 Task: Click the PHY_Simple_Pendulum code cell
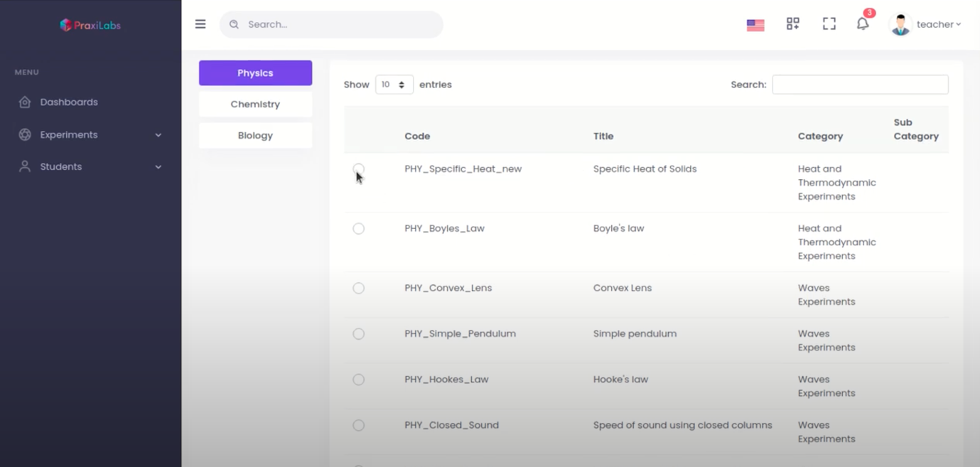460,334
